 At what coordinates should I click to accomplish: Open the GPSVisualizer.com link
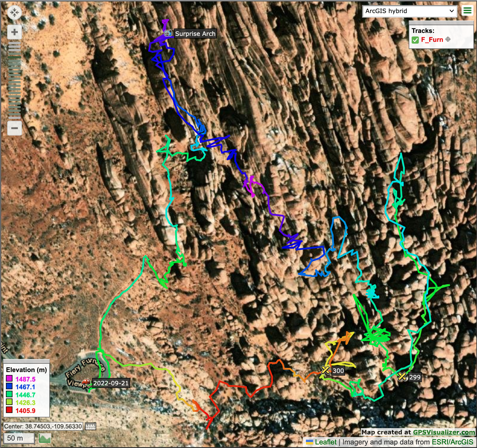point(444,432)
